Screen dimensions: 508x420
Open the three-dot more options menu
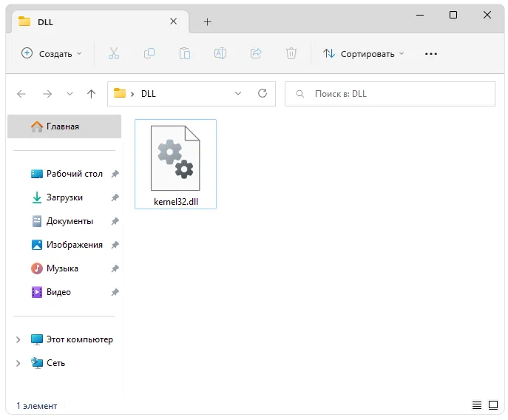click(431, 54)
